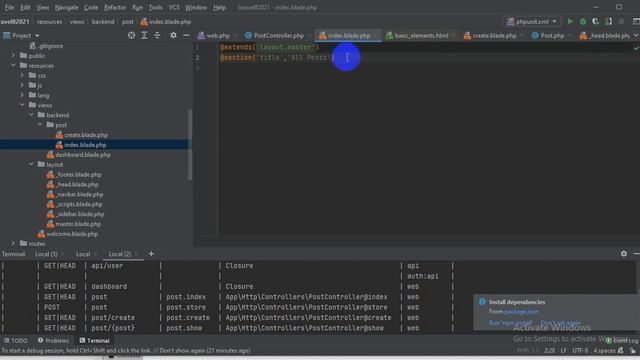640x360 pixels.
Task: Click locate target icon in Project panel
Action: pyautogui.click(x=131, y=36)
